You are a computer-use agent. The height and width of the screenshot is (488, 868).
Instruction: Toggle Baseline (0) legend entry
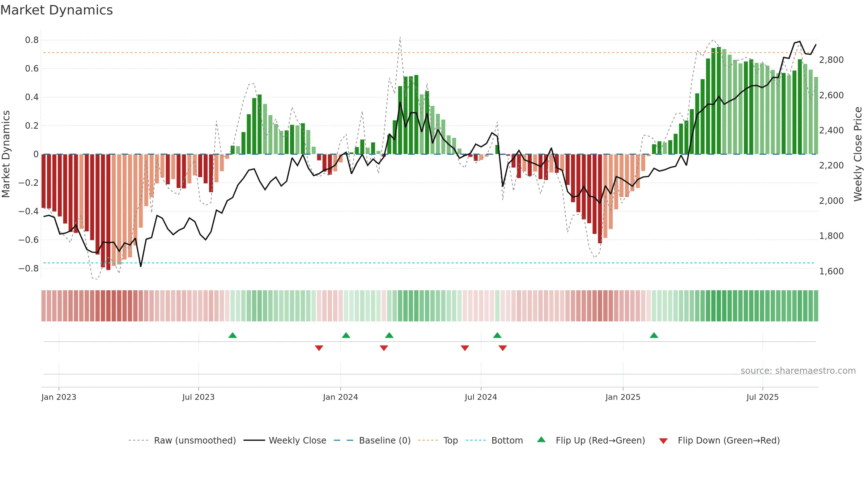pyautogui.click(x=372, y=440)
